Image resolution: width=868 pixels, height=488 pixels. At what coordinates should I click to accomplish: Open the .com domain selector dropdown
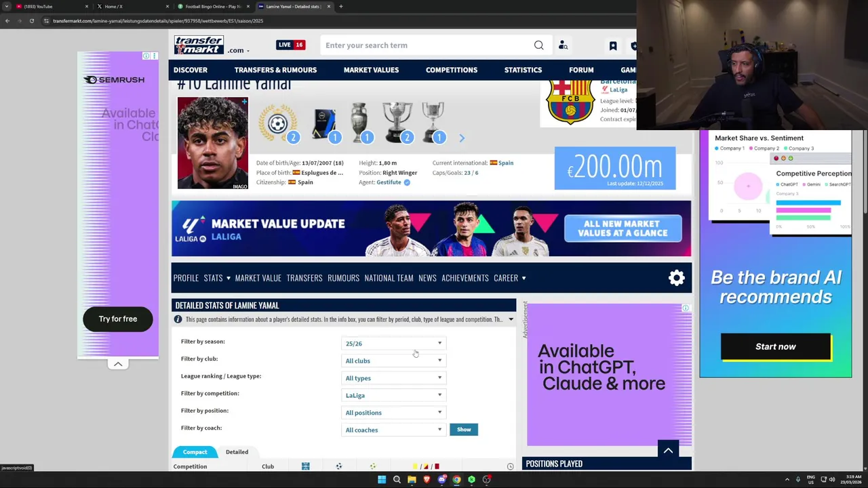tap(238, 50)
